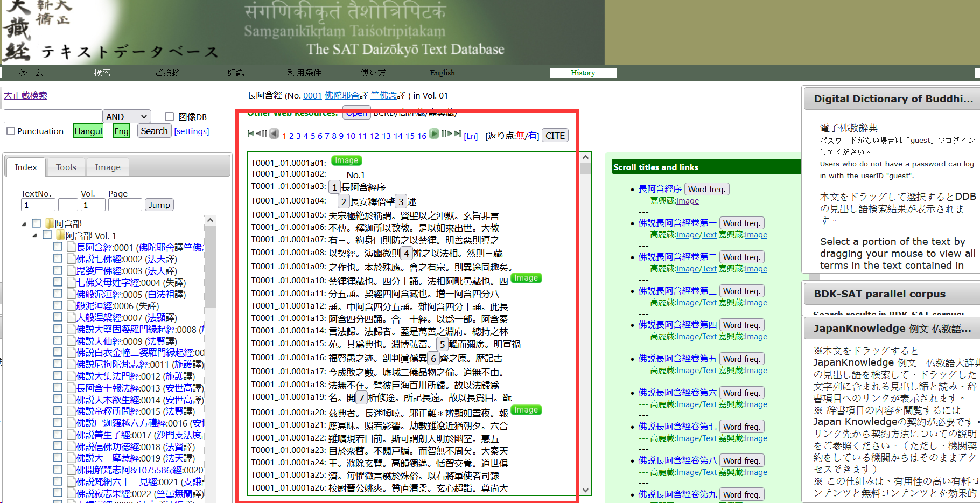
Task: Click the folder icon of 阿含部 Vol. 1
Action: (61, 235)
